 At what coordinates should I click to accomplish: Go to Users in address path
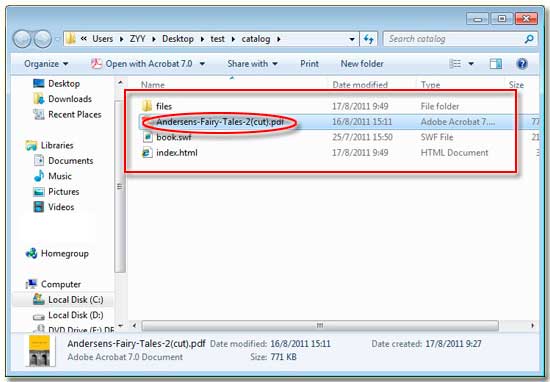(x=102, y=39)
